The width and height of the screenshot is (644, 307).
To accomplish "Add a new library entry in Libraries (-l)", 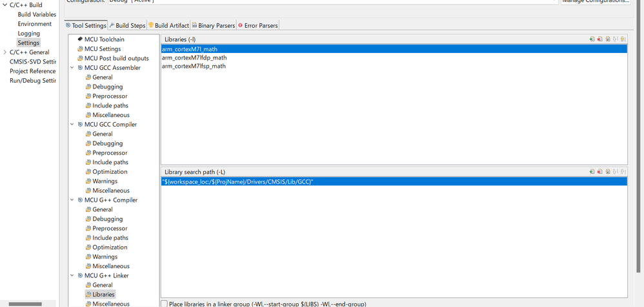I will (592, 39).
